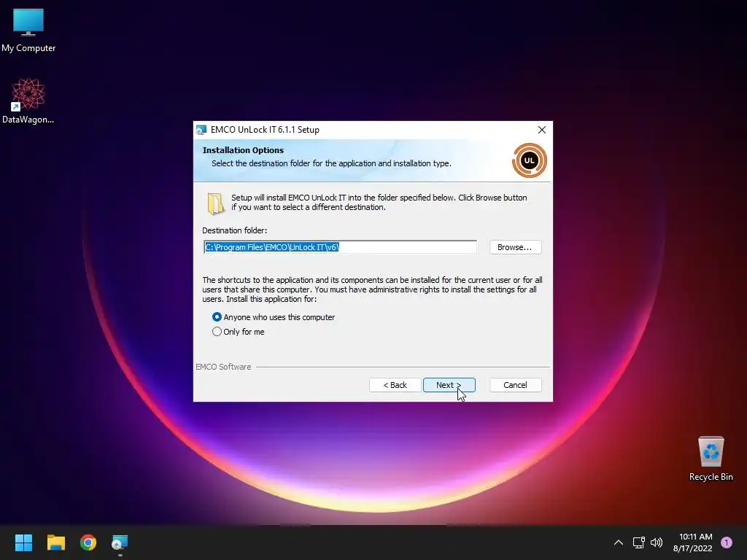Click the setup title bar icon

[201, 130]
